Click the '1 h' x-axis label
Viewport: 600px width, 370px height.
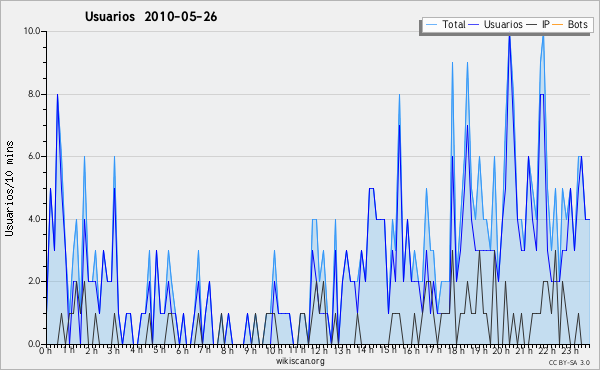pos(68,350)
